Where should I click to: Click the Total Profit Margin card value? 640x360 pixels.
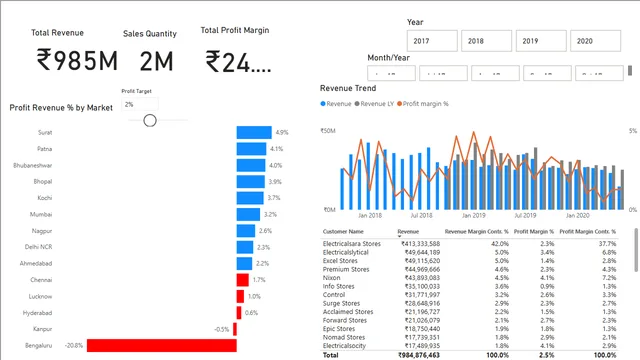point(238,62)
